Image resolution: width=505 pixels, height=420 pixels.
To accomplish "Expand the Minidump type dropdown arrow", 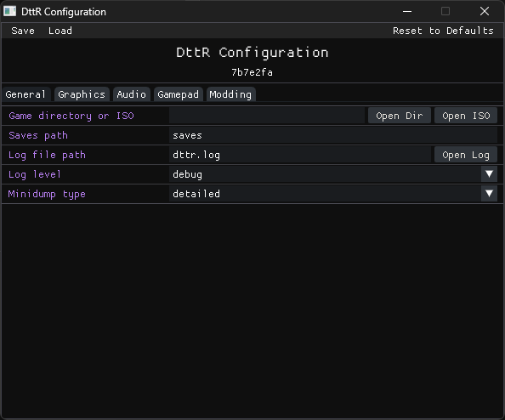I will [489, 194].
